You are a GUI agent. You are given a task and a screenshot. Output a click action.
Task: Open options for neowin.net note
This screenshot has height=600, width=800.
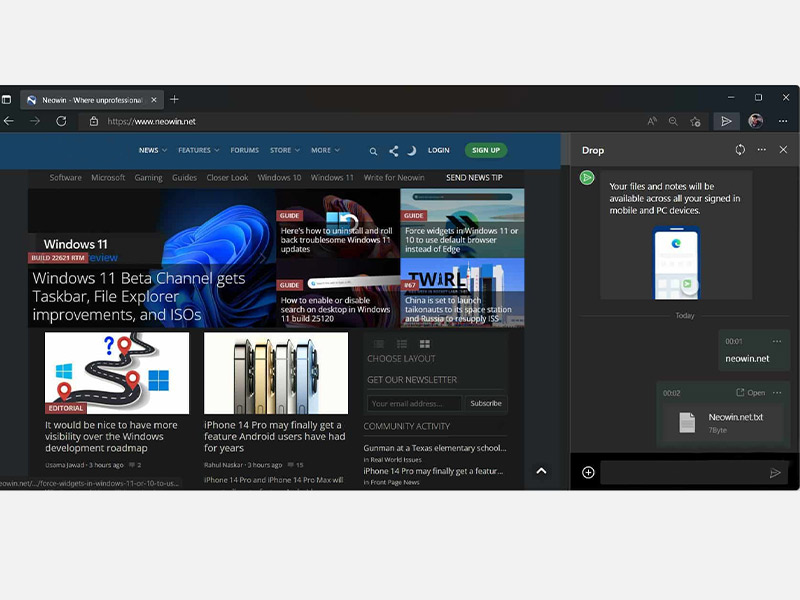[x=777, y=341]
